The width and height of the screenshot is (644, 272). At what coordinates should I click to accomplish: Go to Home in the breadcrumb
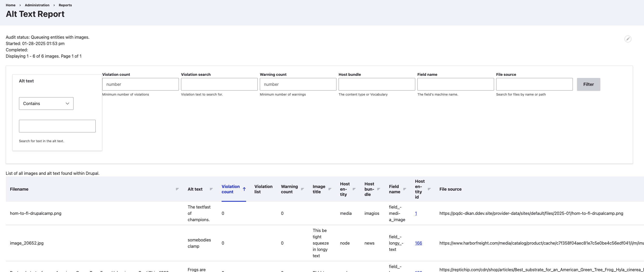point(11,5)
